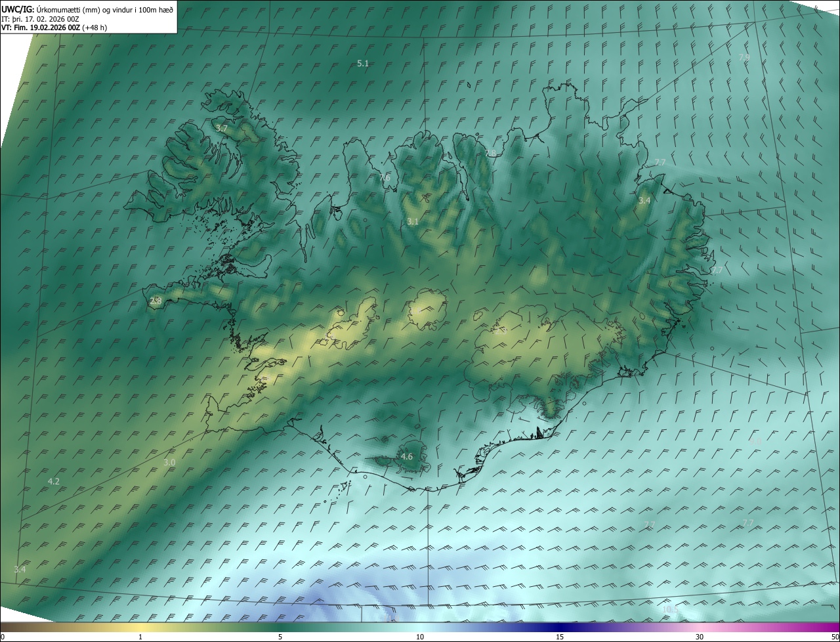This screenshot has width=840, height=642.
Task: Click the '7.8' value label on the map
Action: point(490,154)
